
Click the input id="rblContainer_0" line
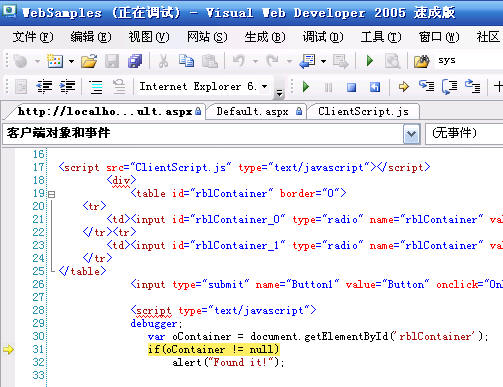pos(305,219)
